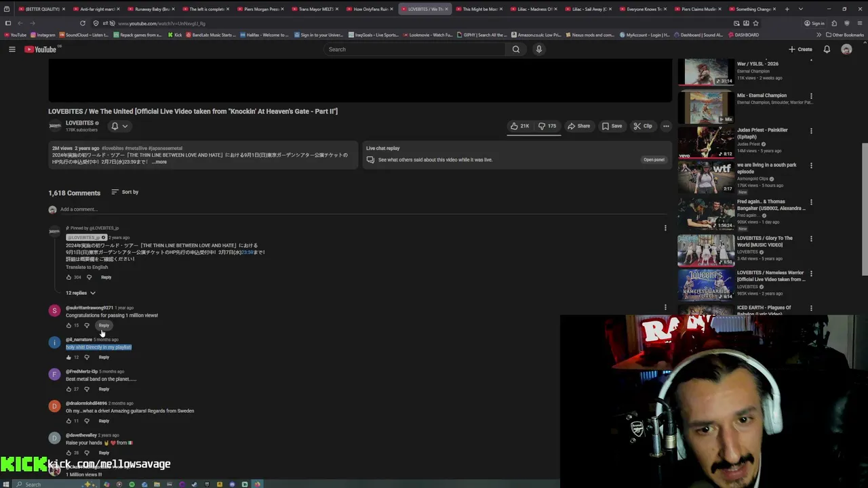Switch to the 'Everyone Knows' browser tab
The width and height of the screenshot is (868, 488).
644,9
